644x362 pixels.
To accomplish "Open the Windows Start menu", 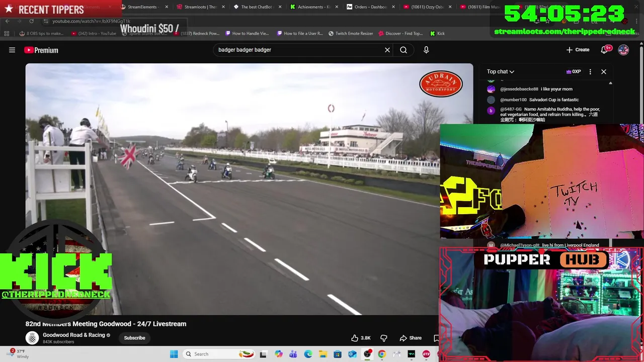I will 174,354.
